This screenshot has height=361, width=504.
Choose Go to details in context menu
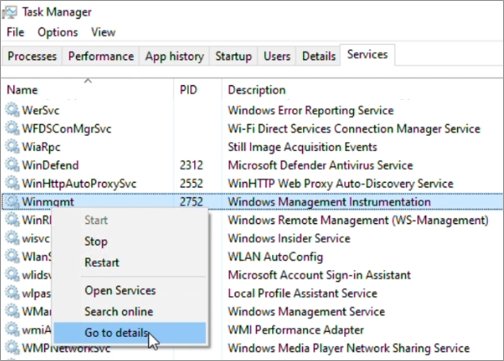click(x=130, y=332)
